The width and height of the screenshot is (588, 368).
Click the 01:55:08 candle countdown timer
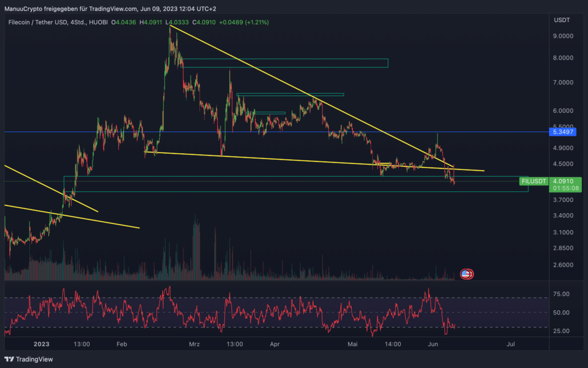tap(566, 188)
